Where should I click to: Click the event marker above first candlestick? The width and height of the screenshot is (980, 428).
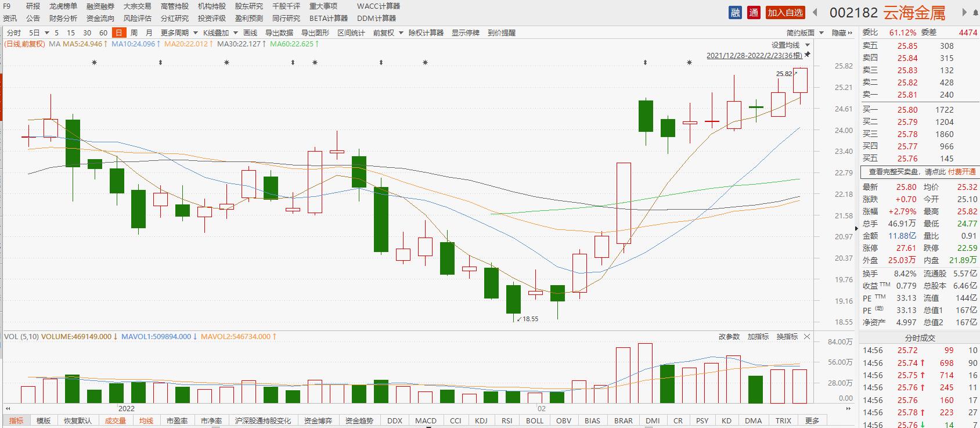coord(95,63)
